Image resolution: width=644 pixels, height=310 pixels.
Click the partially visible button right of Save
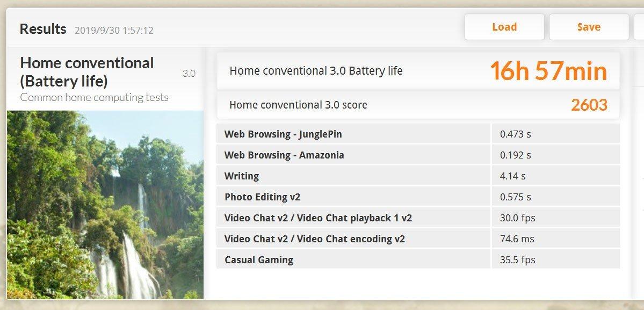[x=639, y=27]
